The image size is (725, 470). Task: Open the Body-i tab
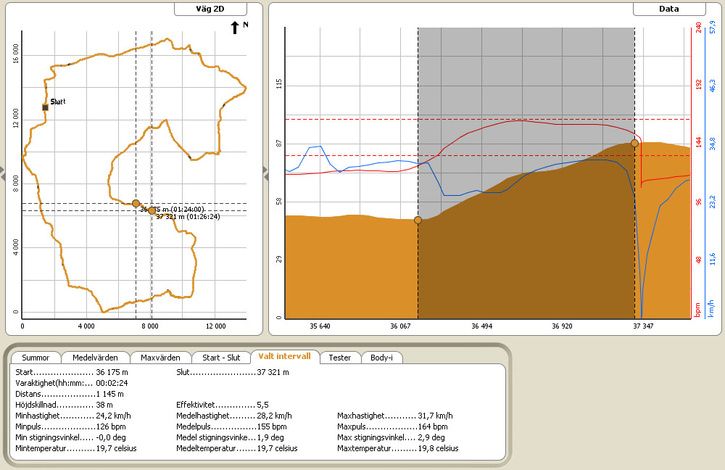(381, 358)
